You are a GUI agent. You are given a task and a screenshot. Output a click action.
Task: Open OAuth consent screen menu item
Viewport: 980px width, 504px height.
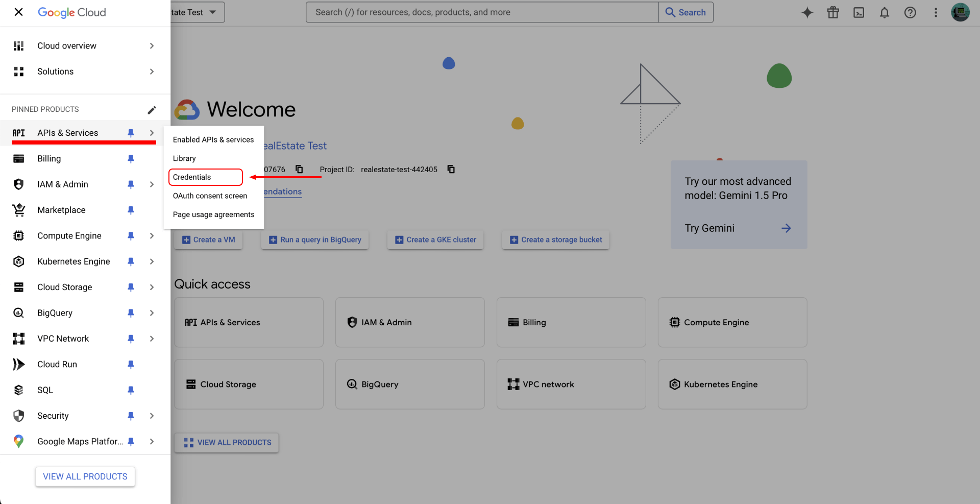(x=210, y=196)
